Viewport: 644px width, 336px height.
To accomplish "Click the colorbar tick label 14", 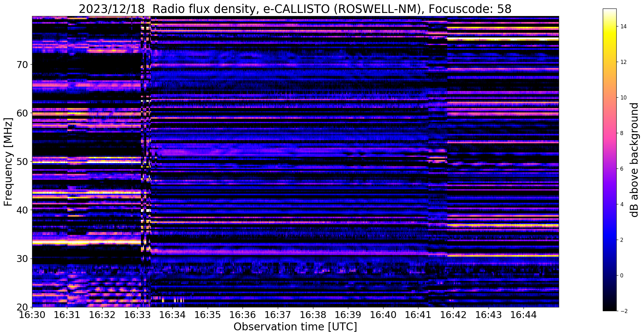I will click(x=623, y=26).
